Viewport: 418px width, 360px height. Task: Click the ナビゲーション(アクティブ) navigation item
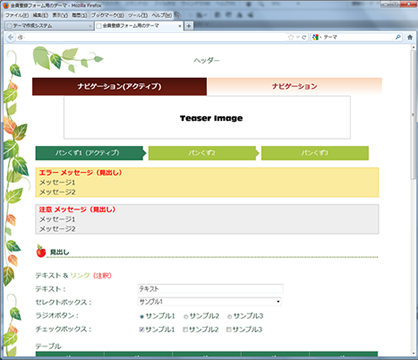pyautogui.click(x=119, y=87)
